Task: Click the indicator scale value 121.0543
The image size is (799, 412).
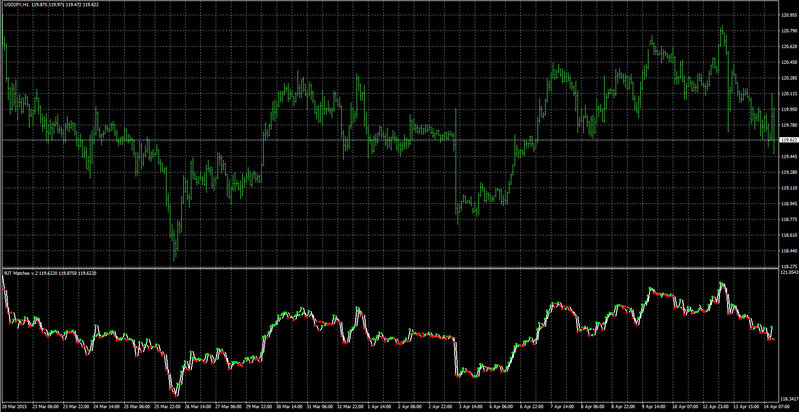Action: [x=788, y=273]
